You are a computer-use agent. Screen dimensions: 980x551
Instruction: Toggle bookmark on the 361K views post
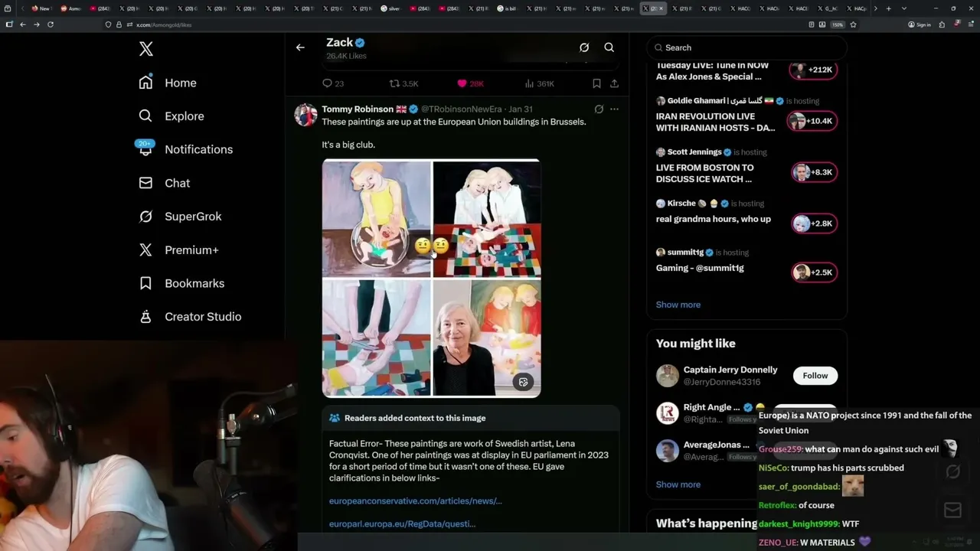596,83
